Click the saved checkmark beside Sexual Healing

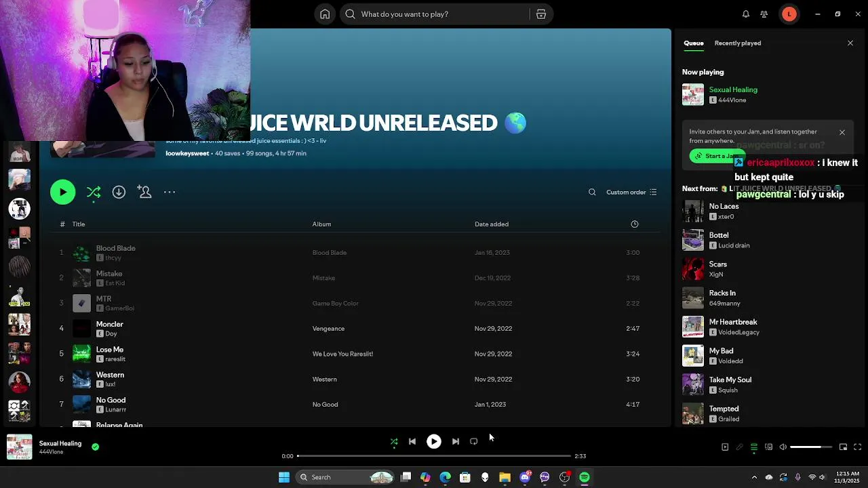96,447
